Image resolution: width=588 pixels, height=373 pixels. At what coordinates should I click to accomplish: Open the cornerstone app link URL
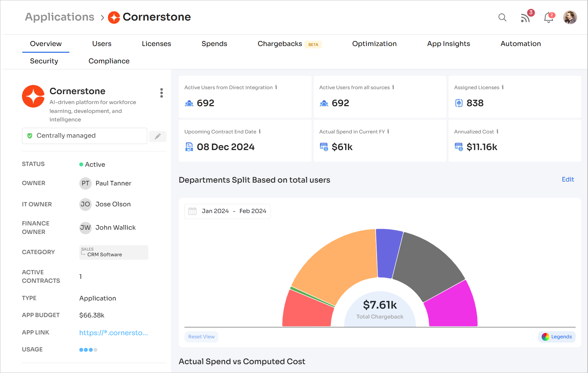click(x=114, y=333)
